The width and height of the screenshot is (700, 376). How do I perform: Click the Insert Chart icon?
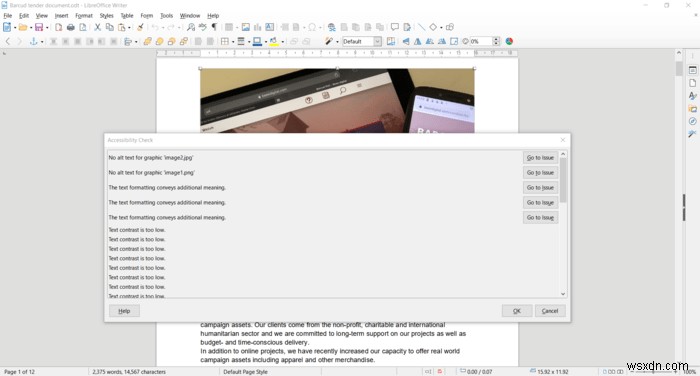pyautogui.click(x=258, y=27)
